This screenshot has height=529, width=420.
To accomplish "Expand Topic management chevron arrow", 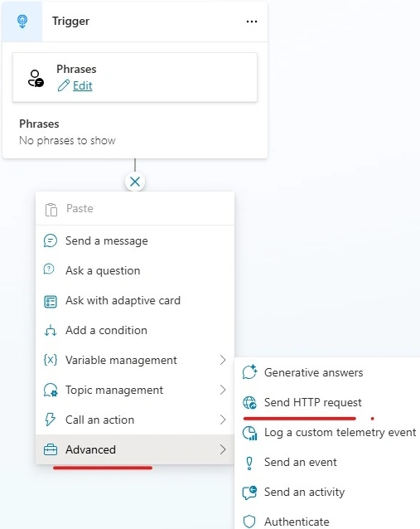I will [x=223, y=390].
